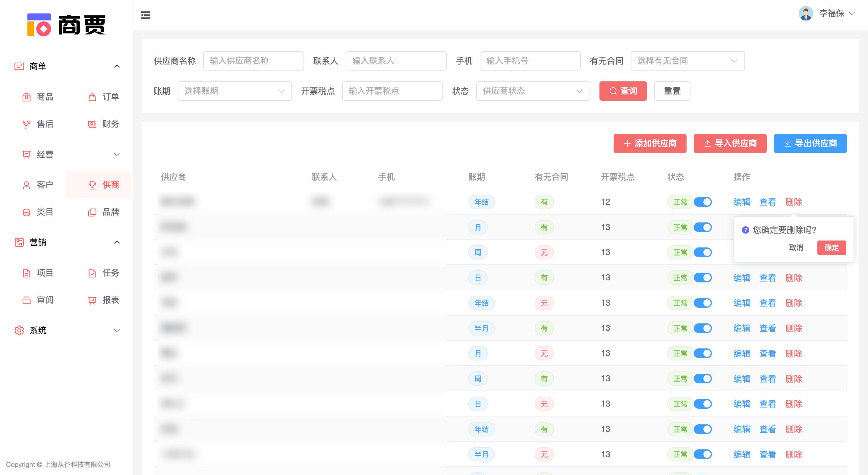Turn off the status switch on the 半月 row
The image size is (868, 475).
tap(703, 328)
